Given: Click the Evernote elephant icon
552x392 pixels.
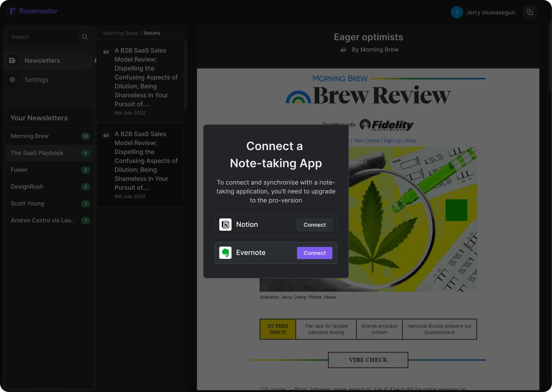Looking at the screenshot, I should coord(225,253).
